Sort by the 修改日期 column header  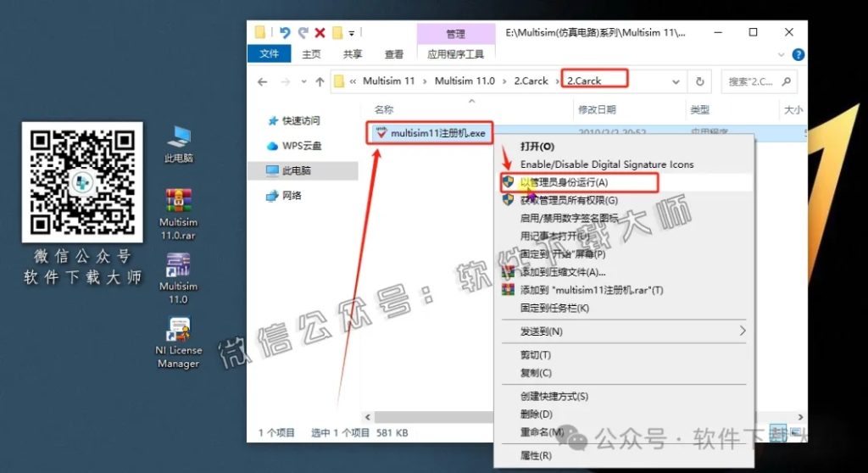click(597, 109)
